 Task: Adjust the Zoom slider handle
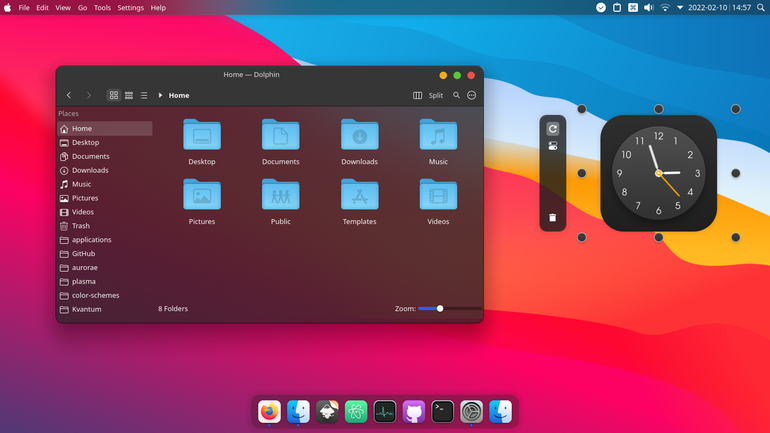point(440,308)
